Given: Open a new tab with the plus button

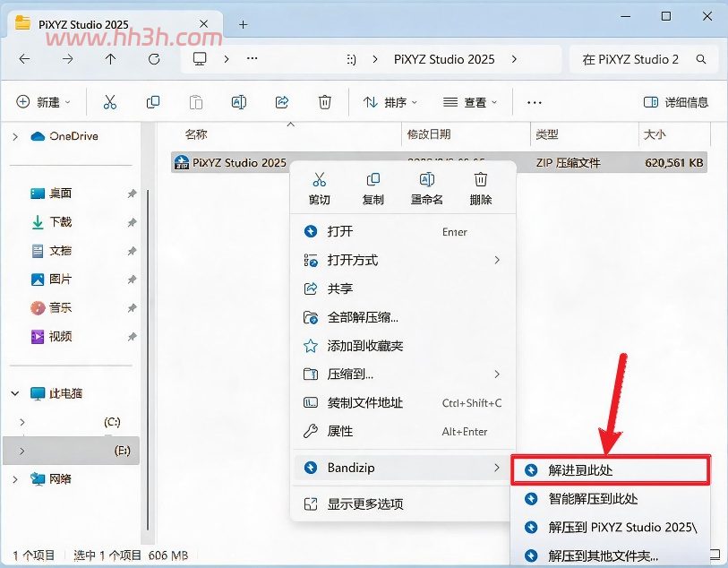Looking at the screenshot, I should point(244,24).
